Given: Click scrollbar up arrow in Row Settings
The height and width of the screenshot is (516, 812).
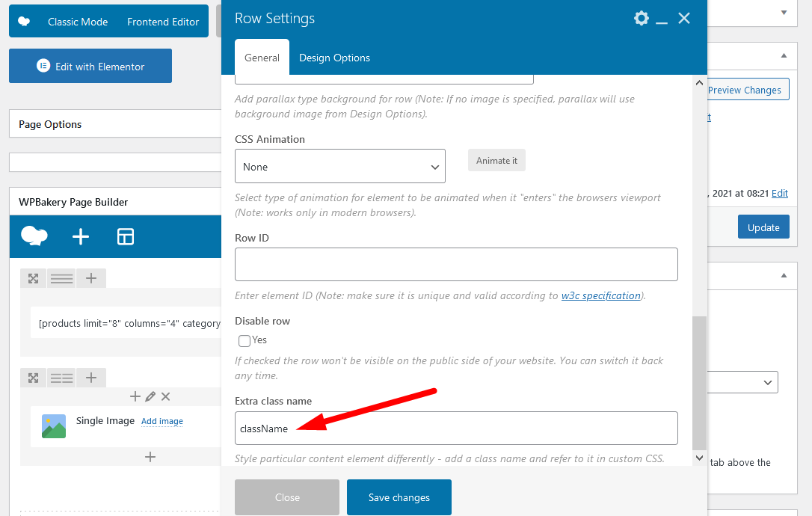Looking at the screenshot, I should tap(699, 83).
